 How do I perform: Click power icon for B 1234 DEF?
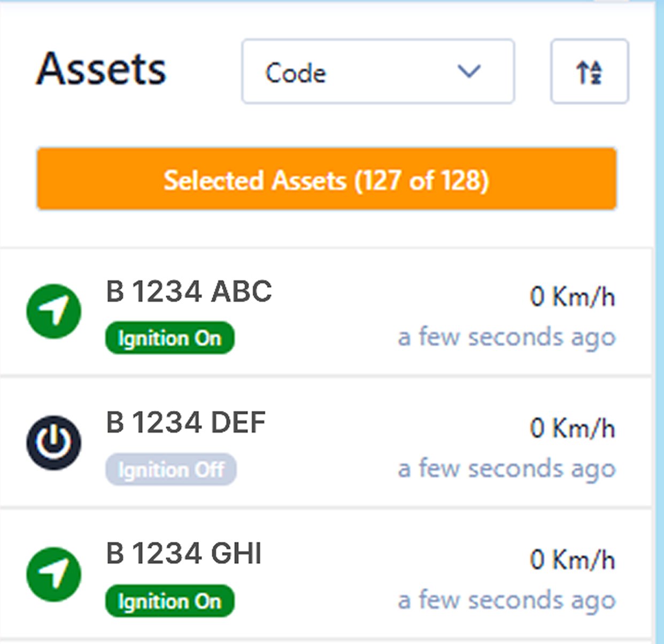[54, 442]
